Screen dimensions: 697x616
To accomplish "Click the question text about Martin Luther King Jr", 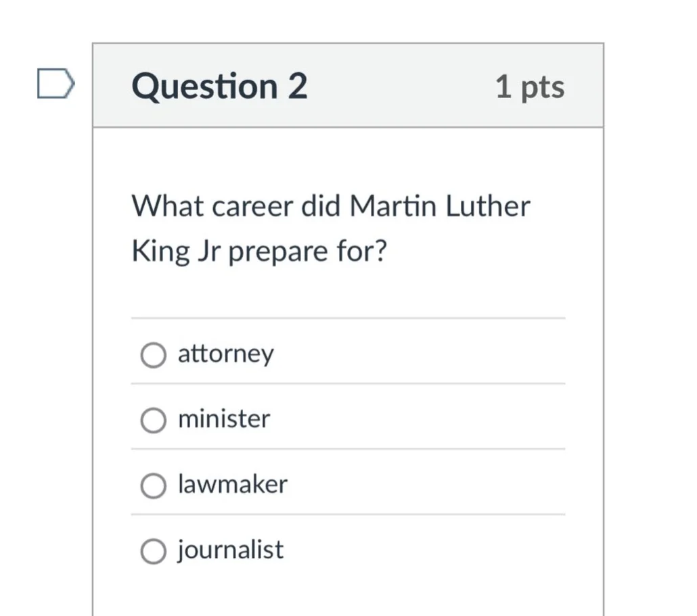I will point(330,227).
